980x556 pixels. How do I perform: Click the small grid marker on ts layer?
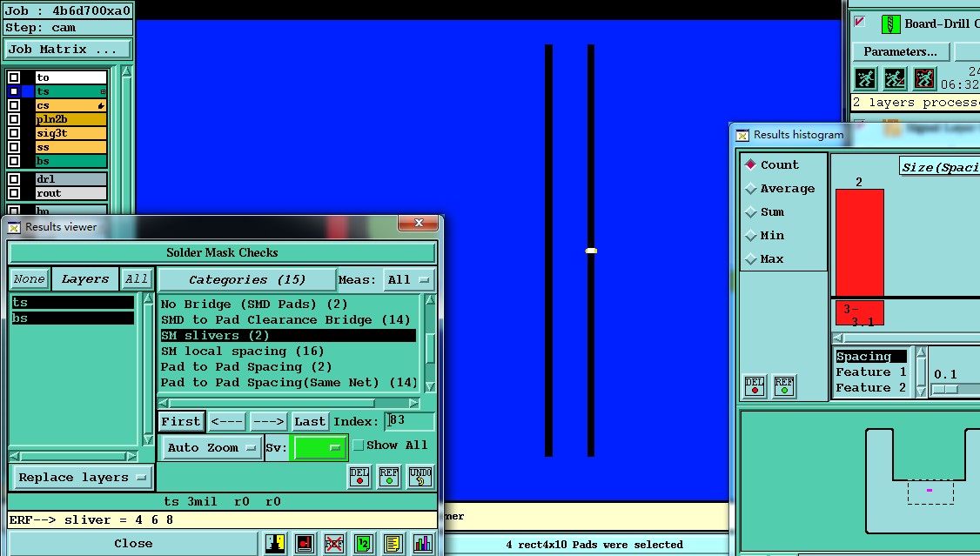[103, 92]
